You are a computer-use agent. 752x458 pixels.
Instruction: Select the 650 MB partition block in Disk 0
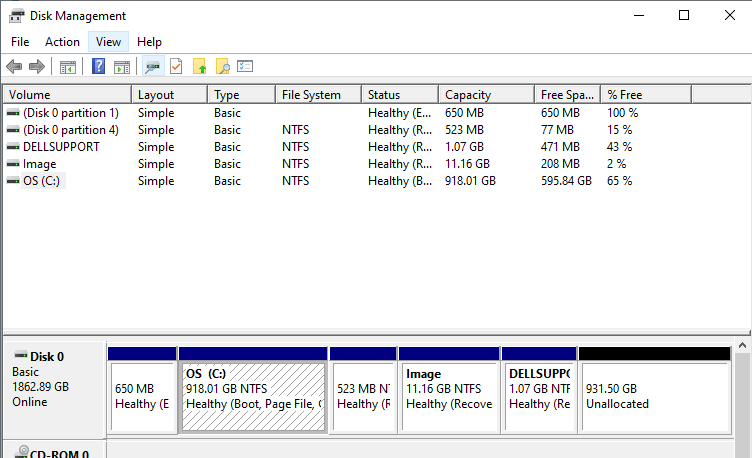click(x=142, y=390)
